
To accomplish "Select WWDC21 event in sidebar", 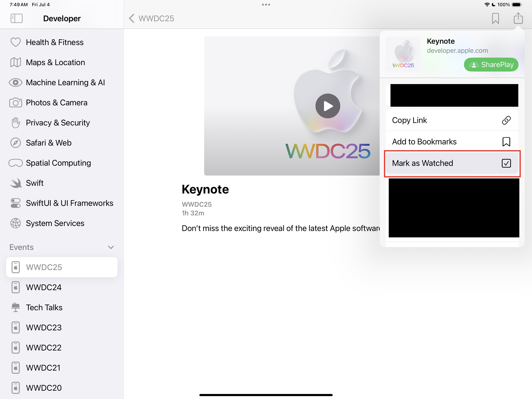I will tap(62, 367).
